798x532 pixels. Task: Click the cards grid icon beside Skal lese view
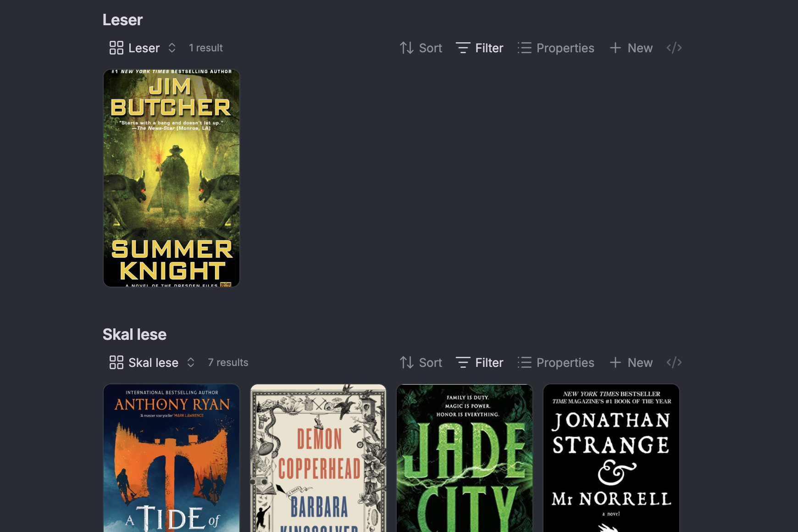[x=116, y=362]
